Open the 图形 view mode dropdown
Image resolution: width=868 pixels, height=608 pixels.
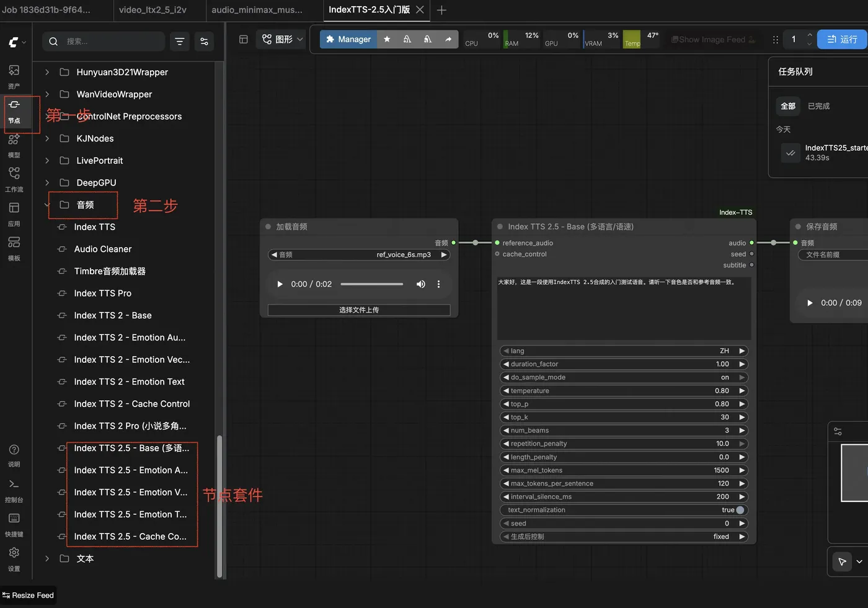(283, 39)
